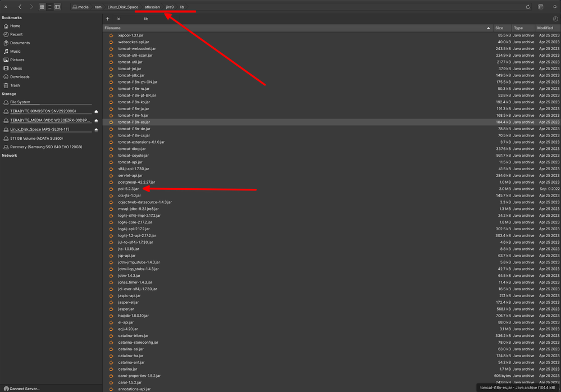This screenshot has height=392, width=561.
Task: Open Home bookmark
Action: pyautogui.click(x=15, y=26)
